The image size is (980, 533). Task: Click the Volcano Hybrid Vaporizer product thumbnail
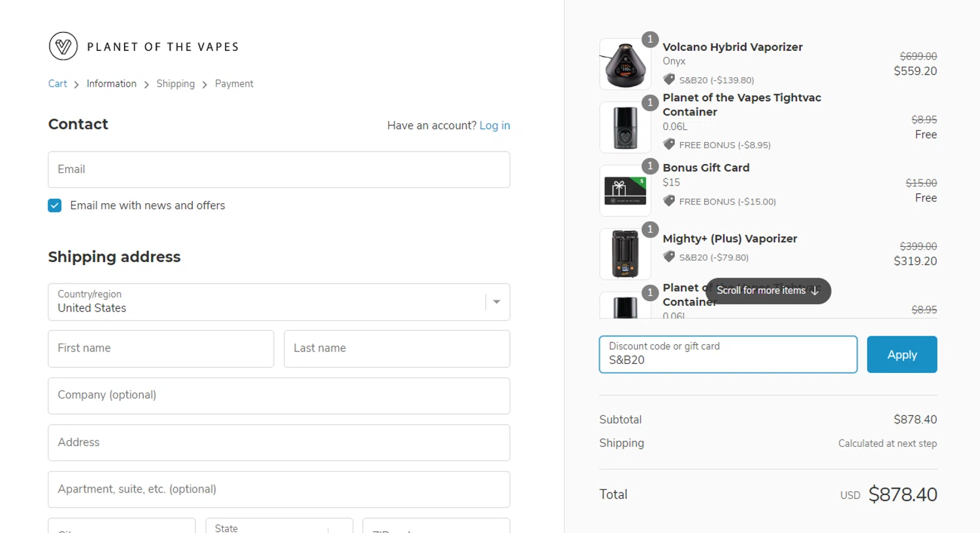[625, 64]
